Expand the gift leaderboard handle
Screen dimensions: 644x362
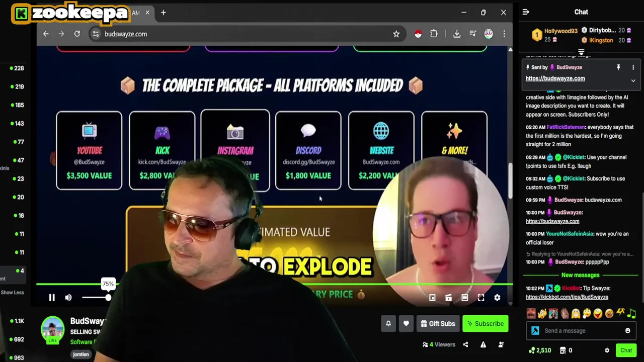pyautogui.click(x=581, y=52)
